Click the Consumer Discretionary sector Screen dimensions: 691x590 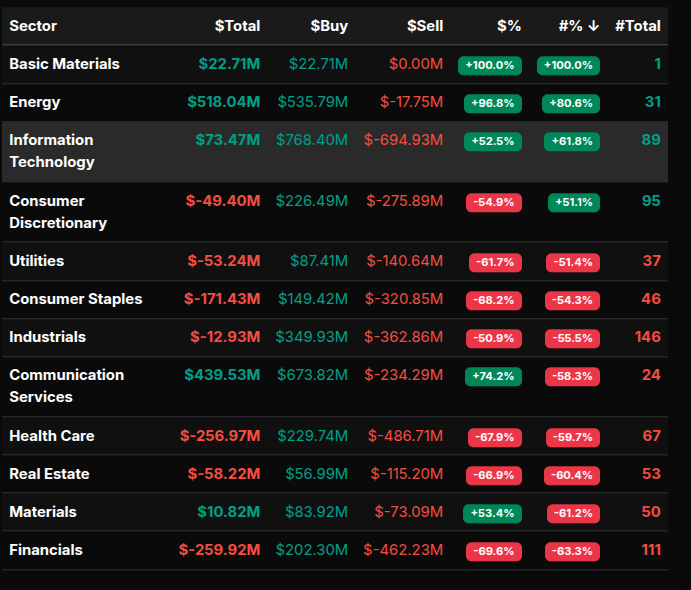click(58, 212)
